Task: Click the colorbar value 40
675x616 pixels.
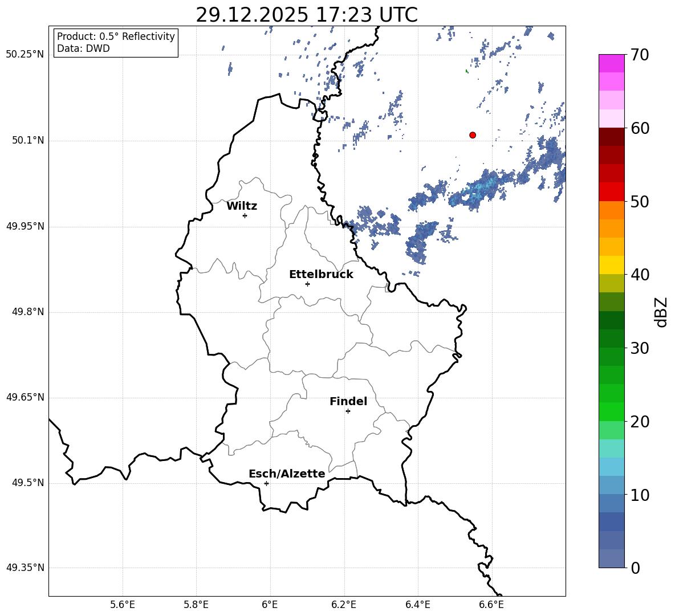Action: pos(640,275)
